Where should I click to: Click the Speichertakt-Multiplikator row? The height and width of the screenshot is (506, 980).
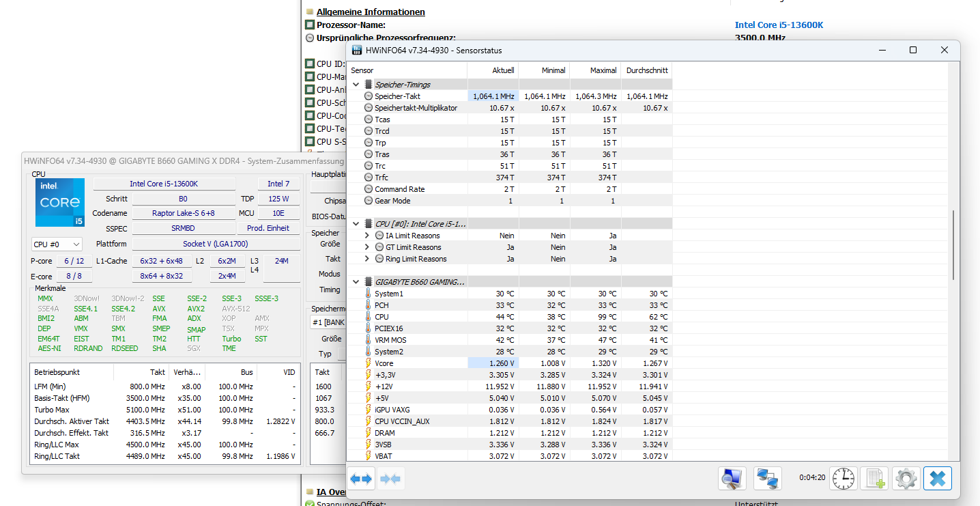[x=509, y=108]
